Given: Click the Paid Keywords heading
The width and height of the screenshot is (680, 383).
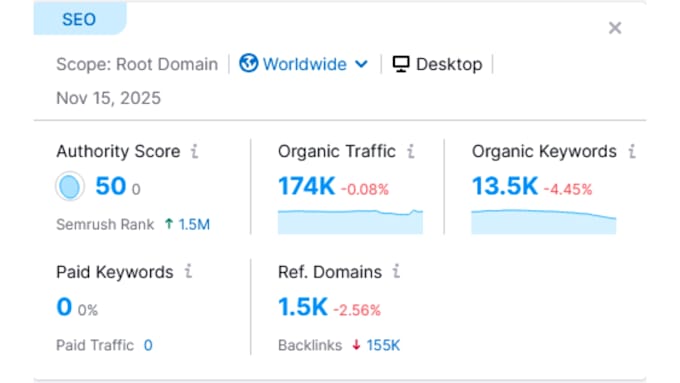Looking at the screenshot, I should [115, 272].
